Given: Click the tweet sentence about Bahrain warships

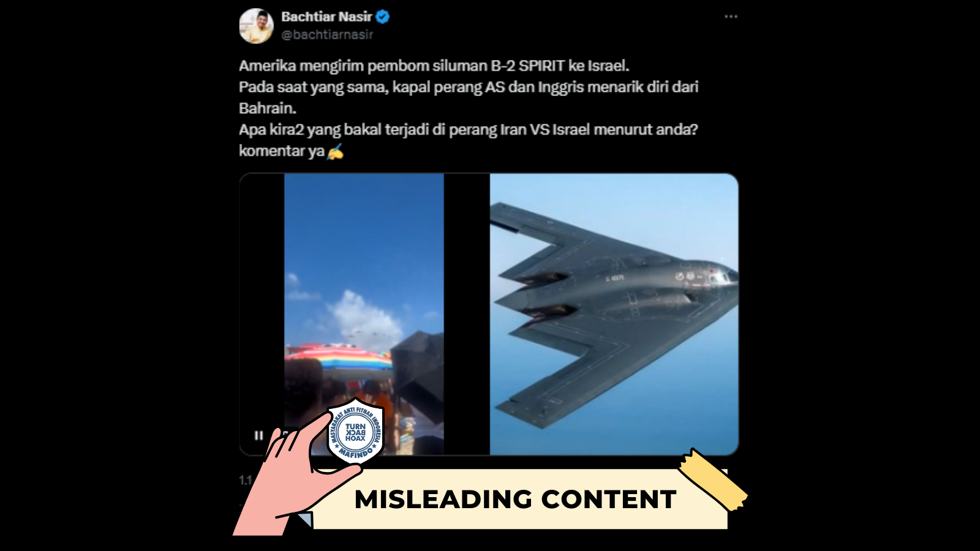Looking at the screenshot, I should pos(469,97).
